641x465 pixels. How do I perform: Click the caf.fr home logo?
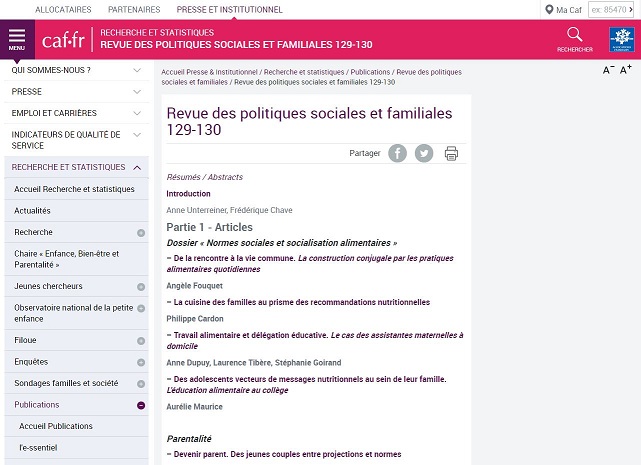pos(63,40)
